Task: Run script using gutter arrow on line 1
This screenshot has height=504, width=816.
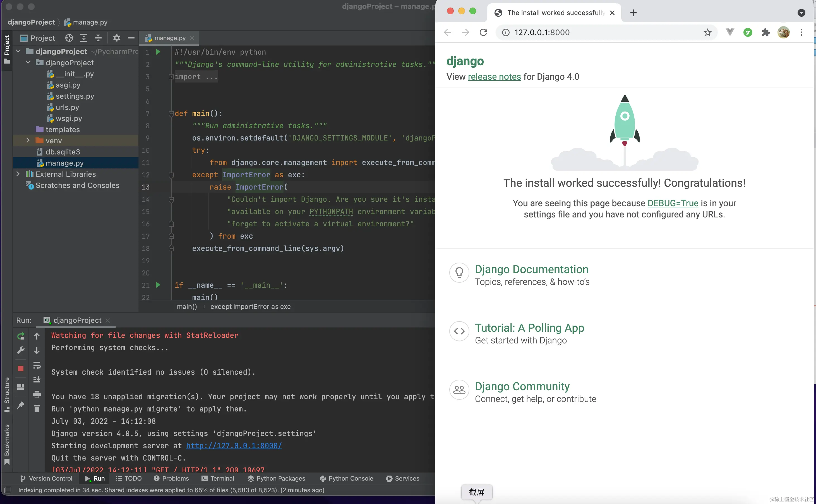Action: (158, 52)
